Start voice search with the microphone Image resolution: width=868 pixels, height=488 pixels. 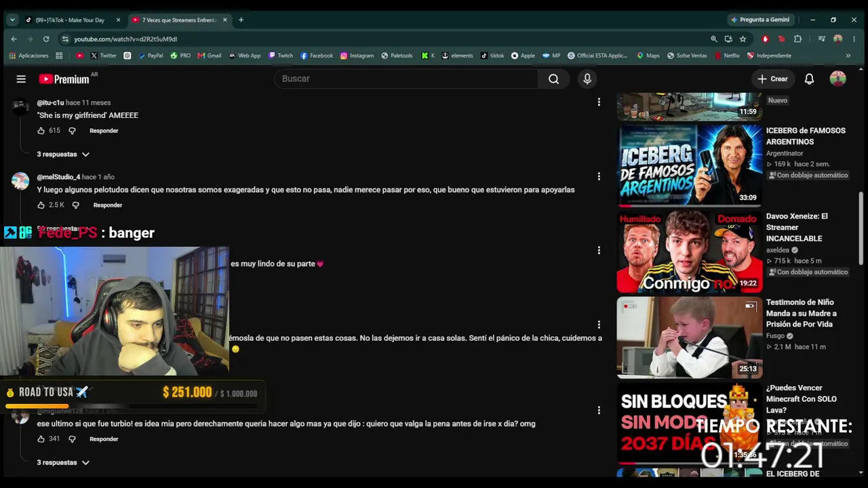(587, 79)
